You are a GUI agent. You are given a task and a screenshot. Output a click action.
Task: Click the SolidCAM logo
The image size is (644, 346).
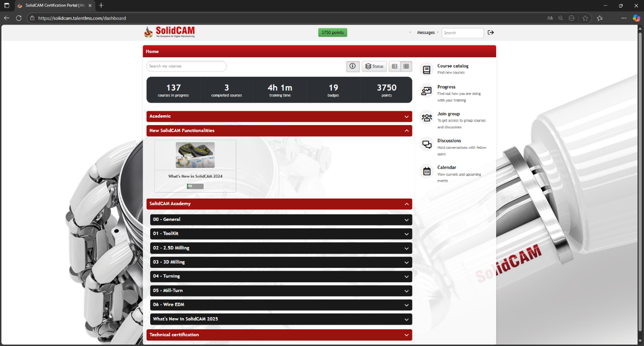click(x=170, y=32)
